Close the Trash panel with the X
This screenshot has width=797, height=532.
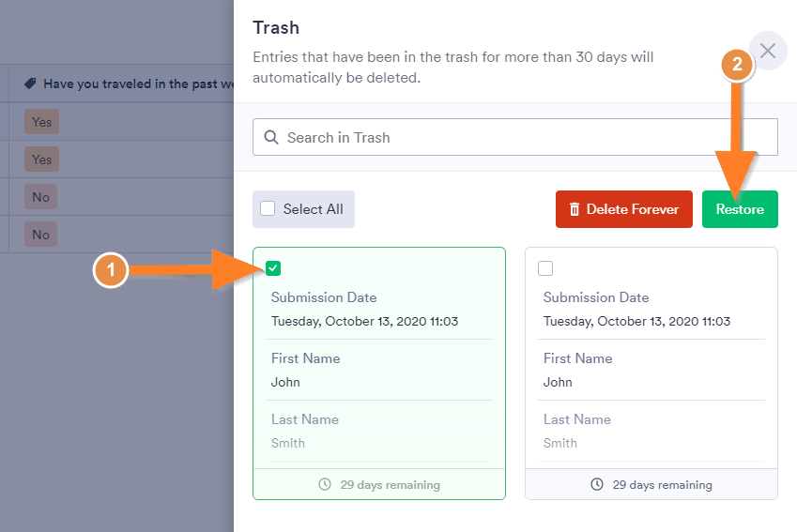768,51
